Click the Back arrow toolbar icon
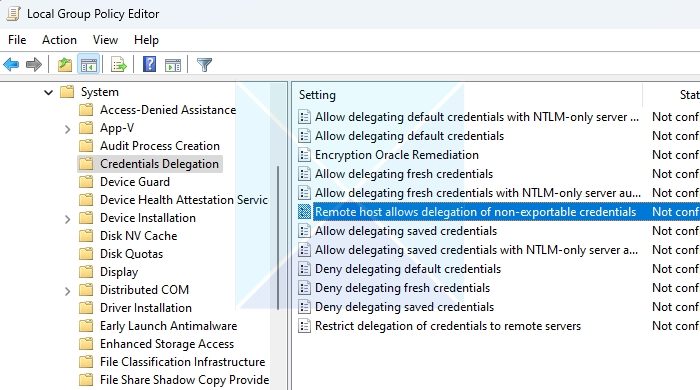 pos(11,65)
